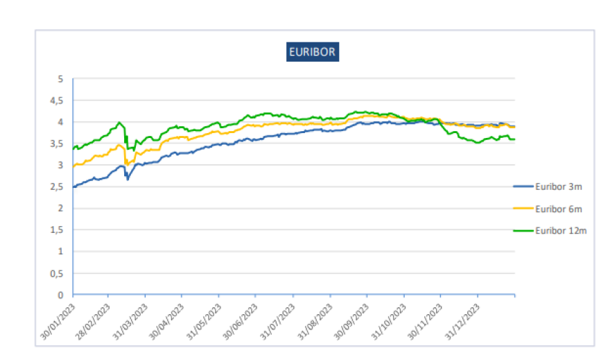Click the blue Euribor 3m legend line marker
Image resolution: width=610 pixels, height=364 pixels.
point(523,187)
